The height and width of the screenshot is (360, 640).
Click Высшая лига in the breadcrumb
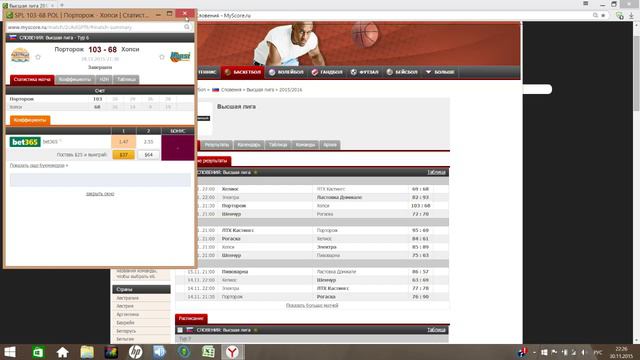260,89
